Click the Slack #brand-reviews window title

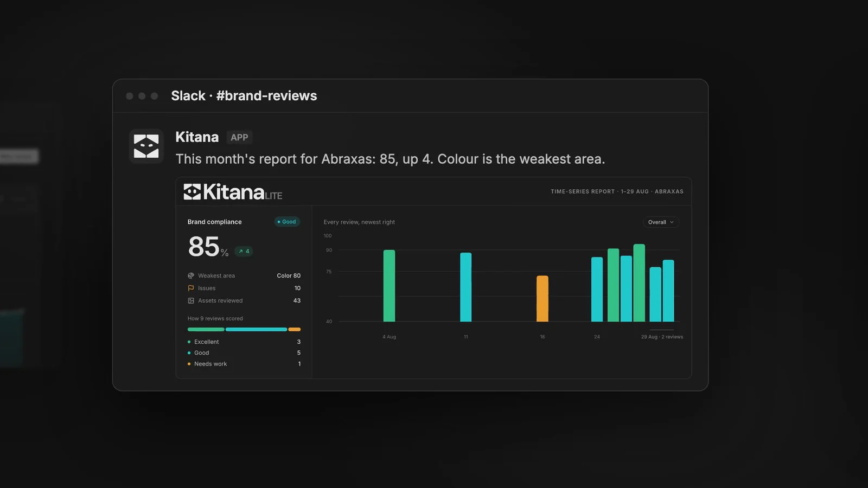[x=244, y=96]
